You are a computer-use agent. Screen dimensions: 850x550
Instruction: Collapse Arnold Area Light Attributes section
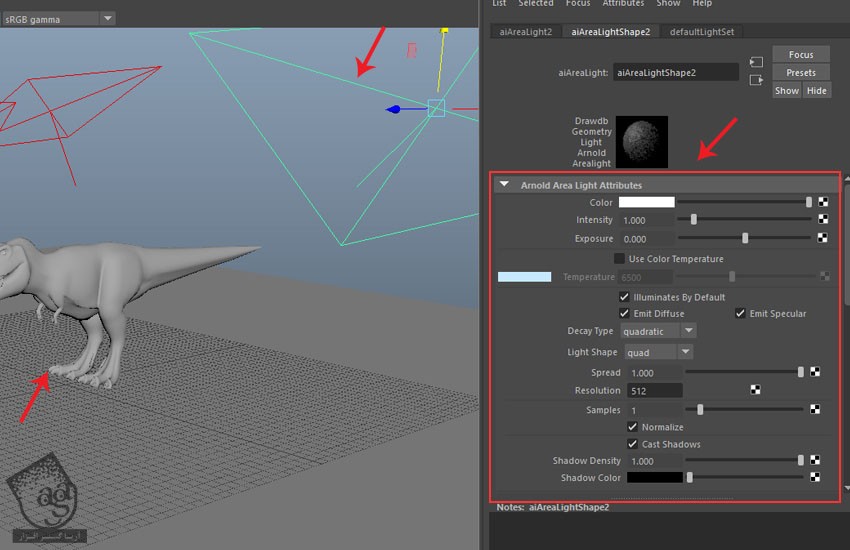coord(504,184)
